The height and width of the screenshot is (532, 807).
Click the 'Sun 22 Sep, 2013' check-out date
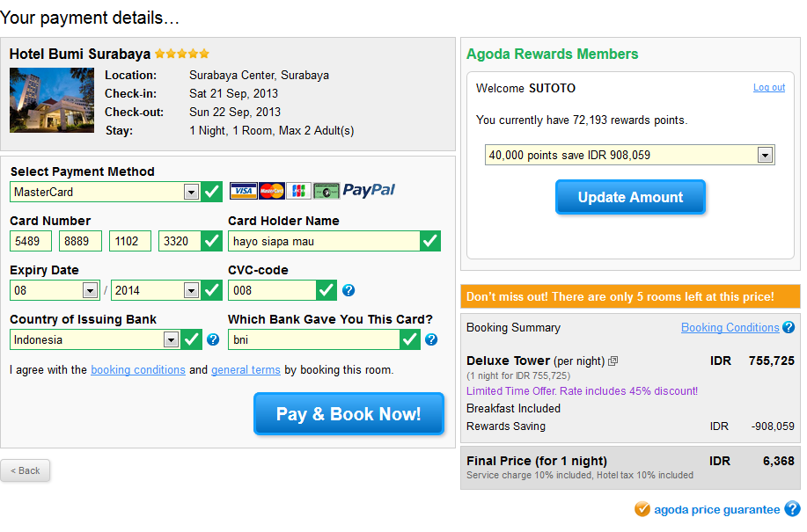[235, 112]
